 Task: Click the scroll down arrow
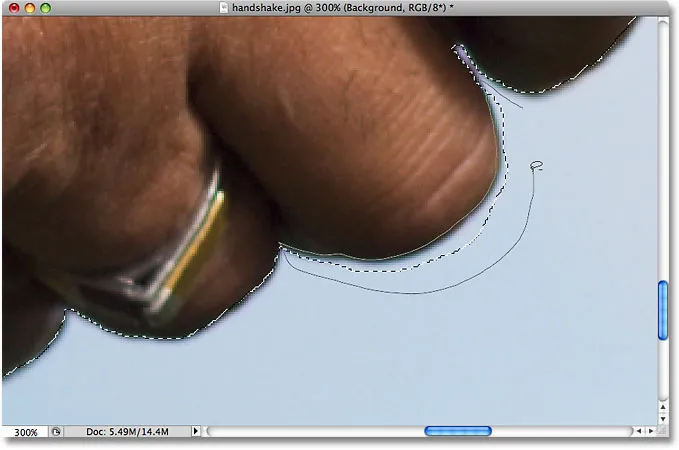(663, 419)
